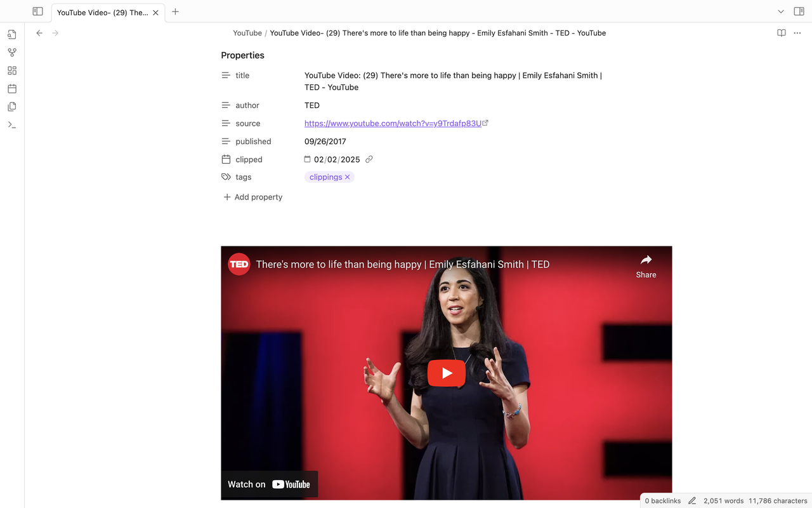Open the quick switcher icon
812x508 pixels.
click(x=12, y=34)
